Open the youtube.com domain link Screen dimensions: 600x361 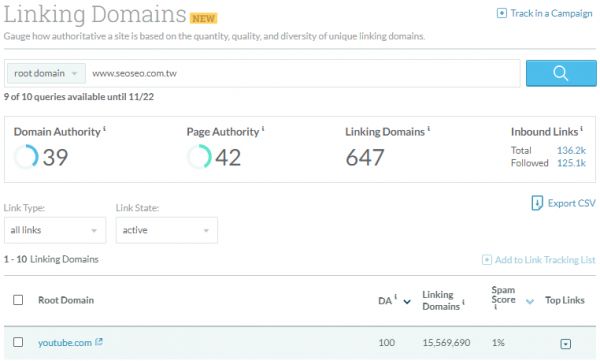65,343
